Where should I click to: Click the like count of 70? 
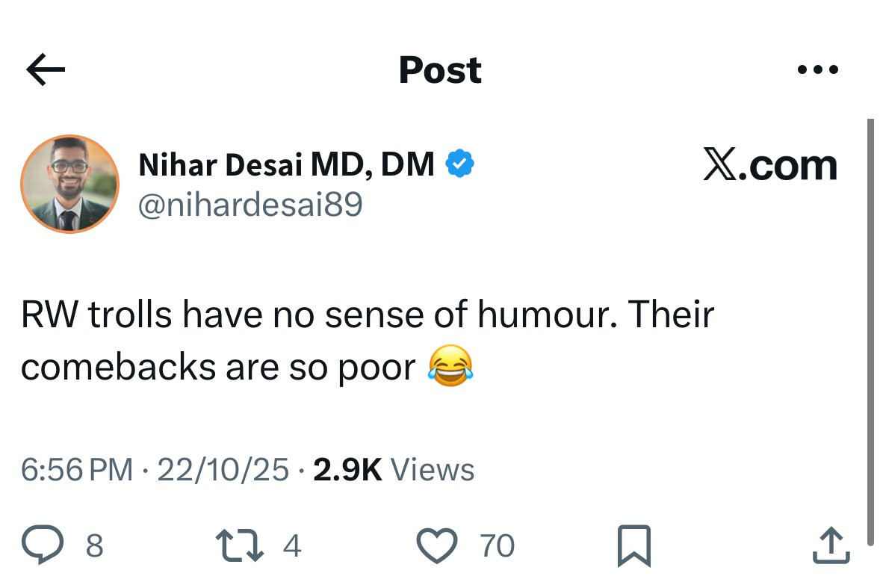click(497, 546)
